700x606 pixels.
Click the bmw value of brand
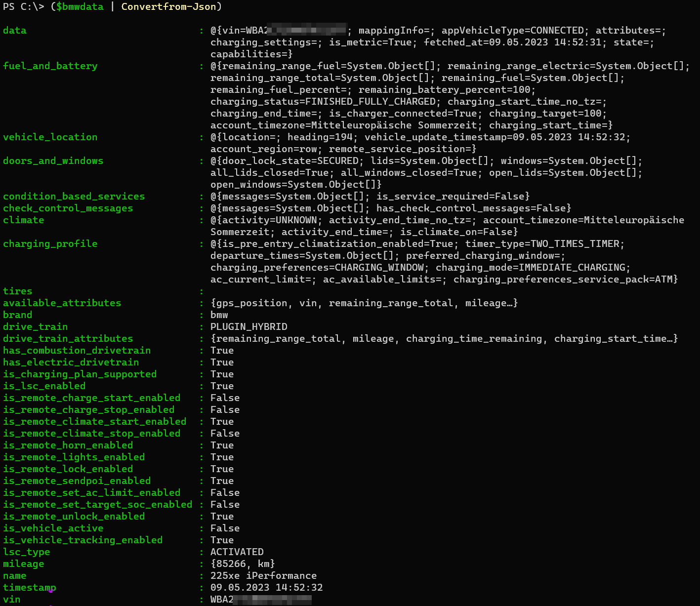pyautogui.click(x=219, y=315)
